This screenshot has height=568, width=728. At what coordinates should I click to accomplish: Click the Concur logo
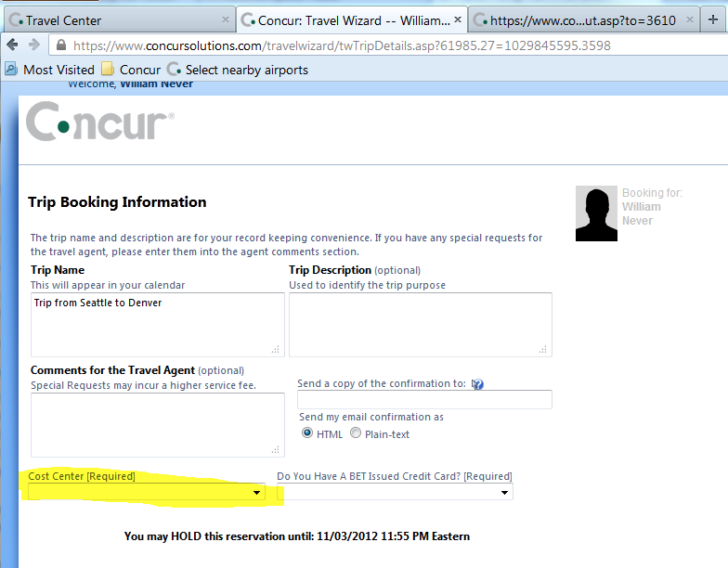[x=100, y=122]
